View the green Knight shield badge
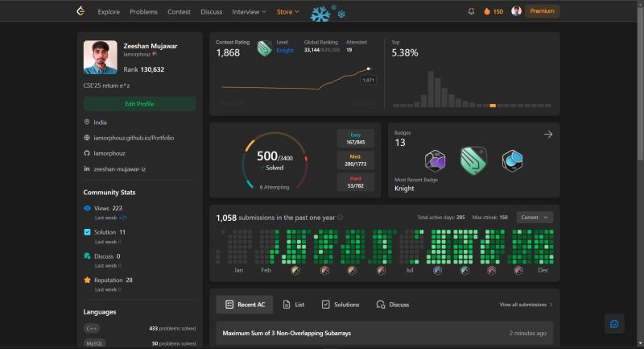Screen dimensions: 644x349 click(x=473, y=160)
